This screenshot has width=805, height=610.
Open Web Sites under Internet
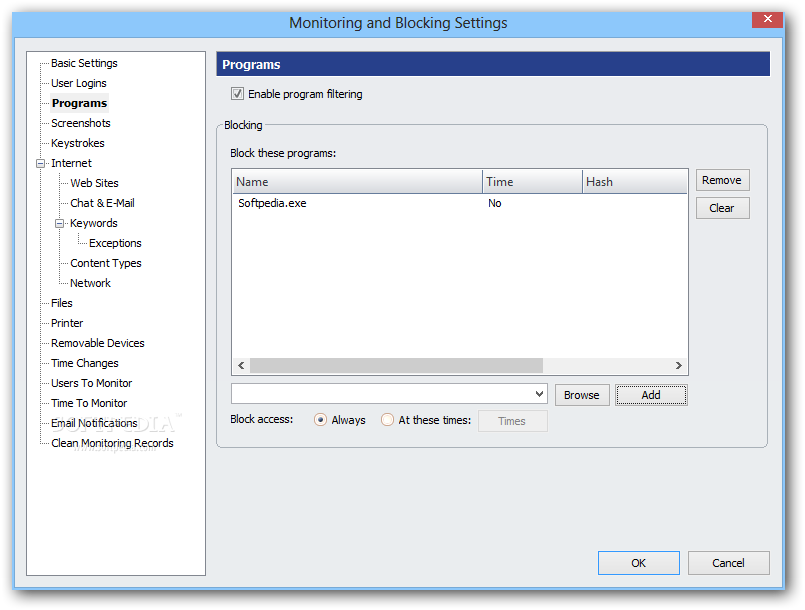[x=94, y=183]
